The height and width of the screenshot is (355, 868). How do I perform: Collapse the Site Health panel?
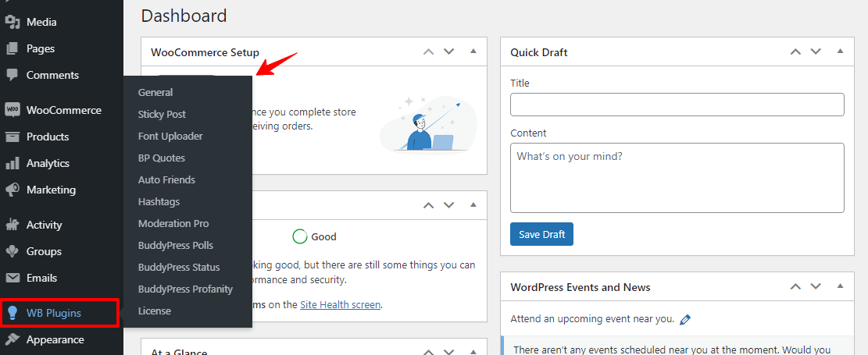473,204
